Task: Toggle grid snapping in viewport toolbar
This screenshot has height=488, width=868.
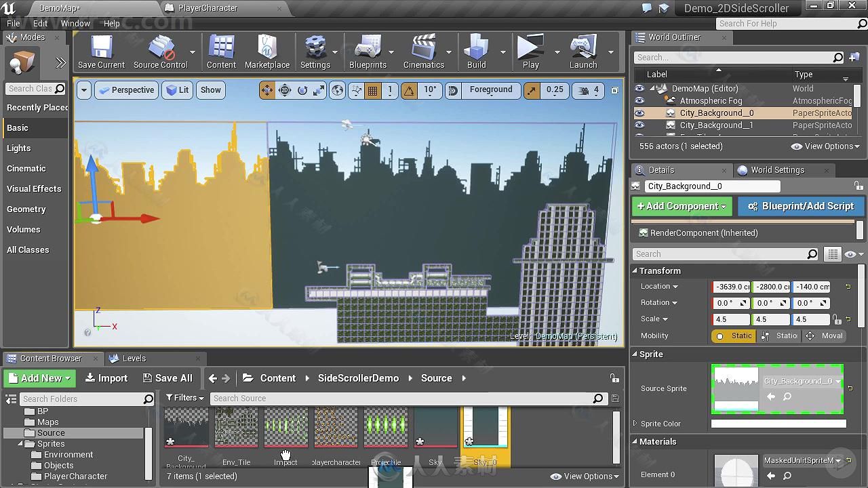Action: (372, 90)
